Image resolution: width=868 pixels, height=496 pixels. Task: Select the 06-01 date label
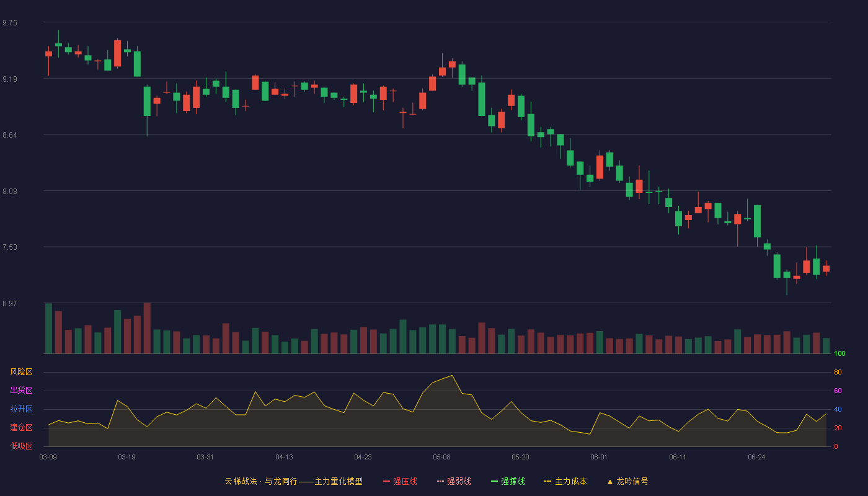point(599,457)
